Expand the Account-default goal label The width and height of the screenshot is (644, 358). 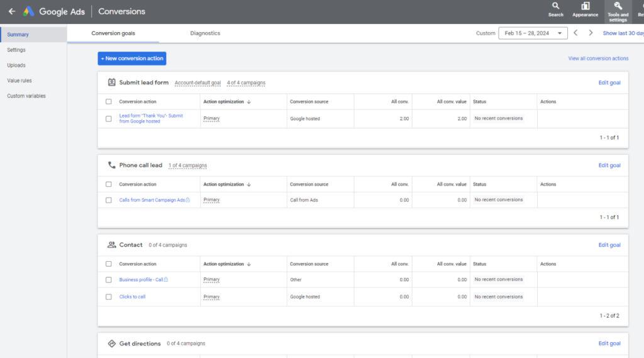[197, 82]
